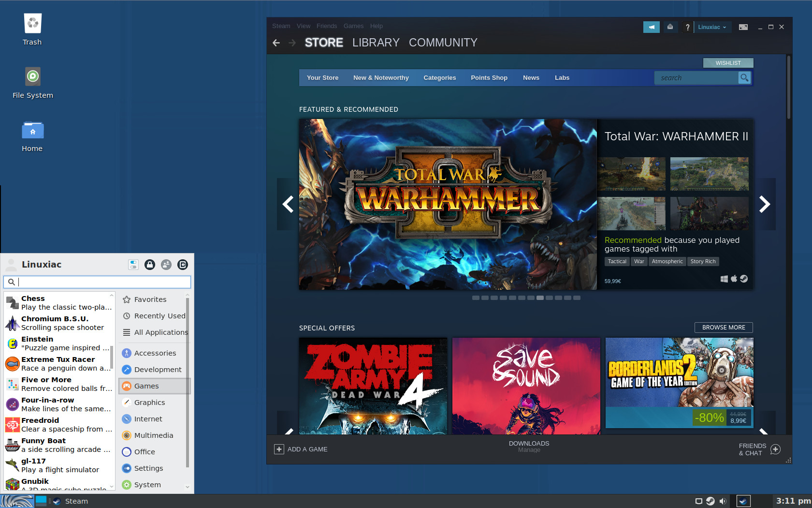The image size is (812, 508).
Task: Click the Atmospheric tag
Action: coord(667,261)
